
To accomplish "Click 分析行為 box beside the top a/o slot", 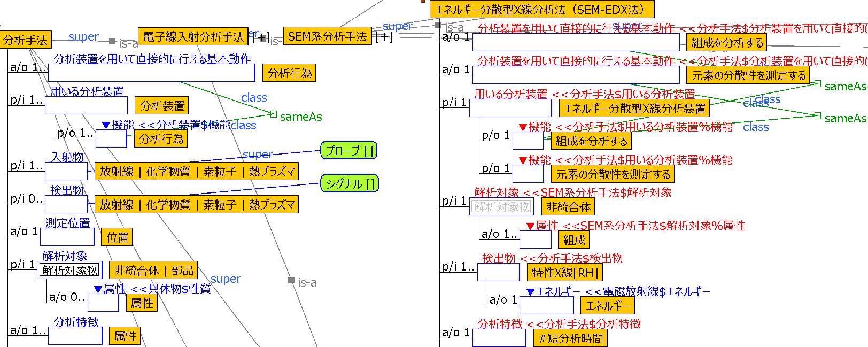I will [290, 73].
